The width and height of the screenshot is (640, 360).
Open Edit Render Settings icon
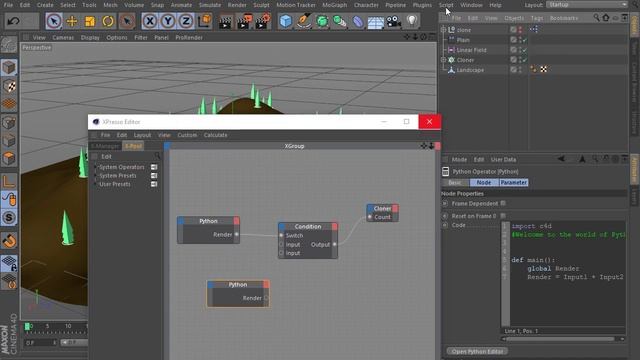point(262,21)
